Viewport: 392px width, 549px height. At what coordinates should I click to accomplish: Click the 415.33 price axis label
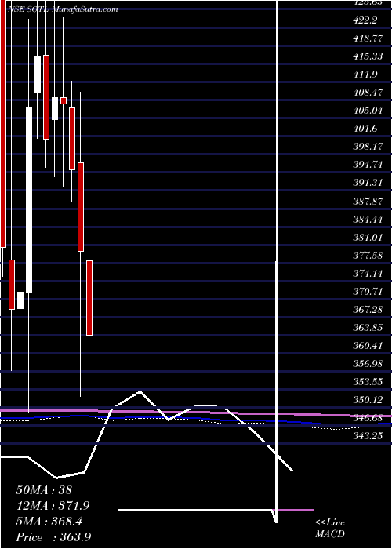(x=368, y=56)
